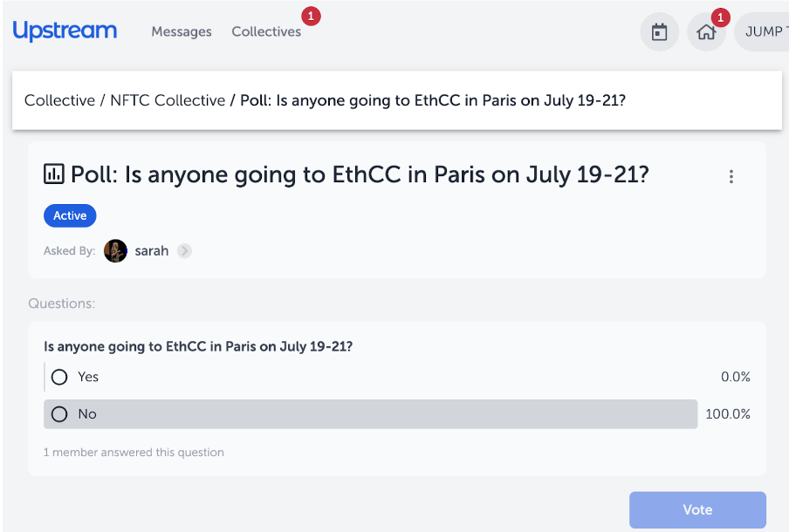Click the home notification badge
This screenshot has height=532, width=789.
(721, 18)
